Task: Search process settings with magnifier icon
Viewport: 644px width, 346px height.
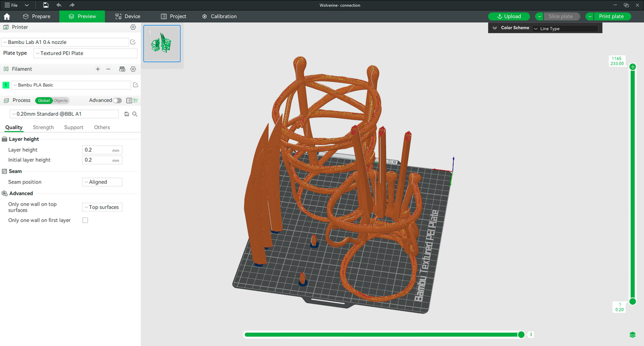Action: point(135,114)
